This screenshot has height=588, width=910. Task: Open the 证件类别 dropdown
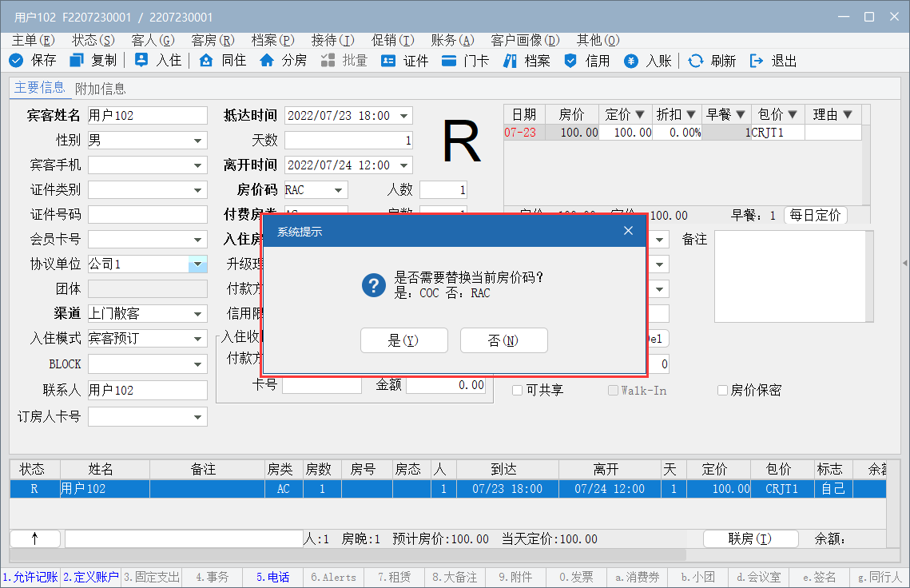click(x=198, y=190)
